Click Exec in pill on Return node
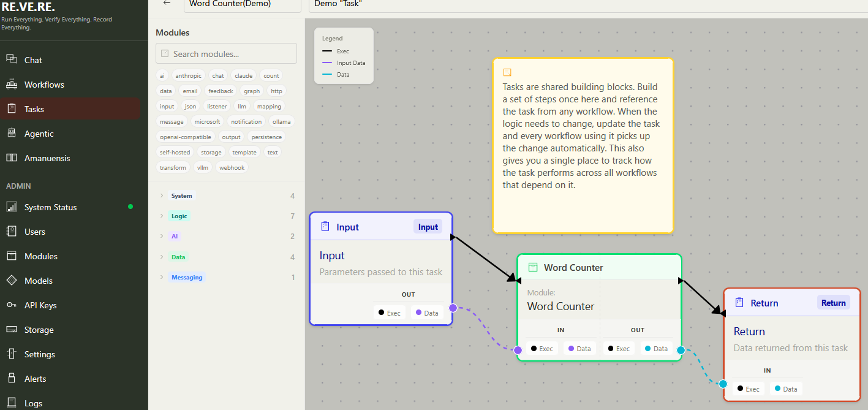This screenshot has height=410, width=868. pyautogui.click(x=749, y=389)
